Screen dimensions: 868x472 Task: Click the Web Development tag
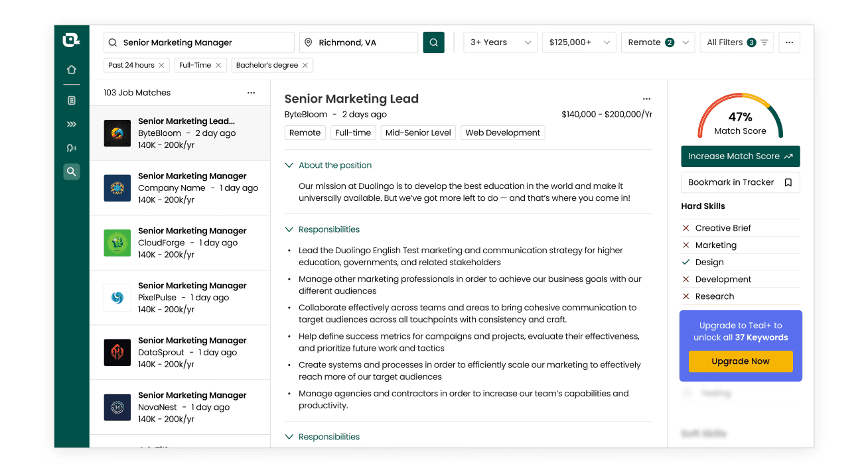503,133
